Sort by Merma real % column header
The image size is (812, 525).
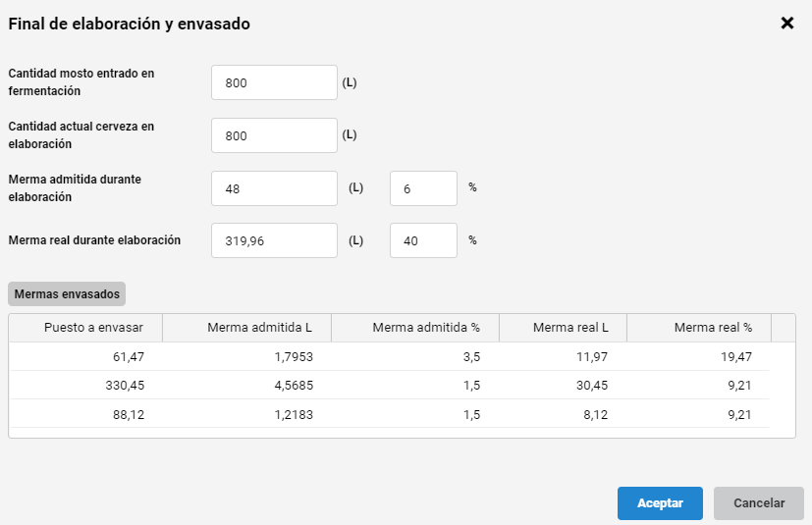point(699,327)
